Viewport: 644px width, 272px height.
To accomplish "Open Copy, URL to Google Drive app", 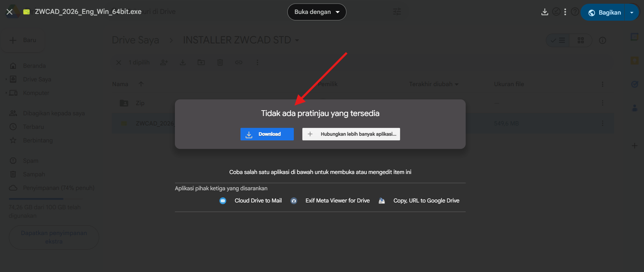I will [426, 200].
